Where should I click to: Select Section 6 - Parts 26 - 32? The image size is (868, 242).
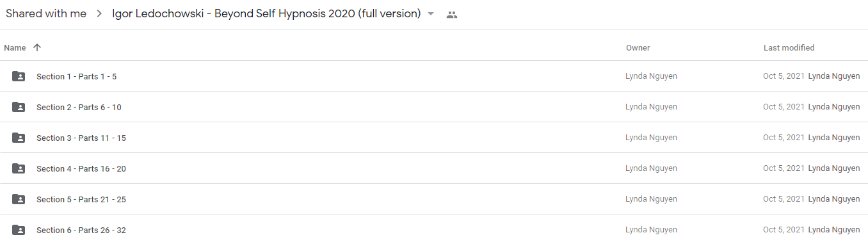[x=434, y=229]
